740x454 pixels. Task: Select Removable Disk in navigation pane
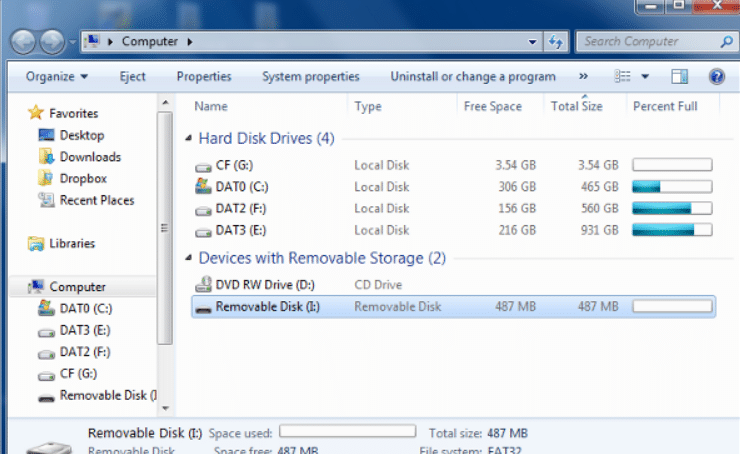tap(108, 395)
